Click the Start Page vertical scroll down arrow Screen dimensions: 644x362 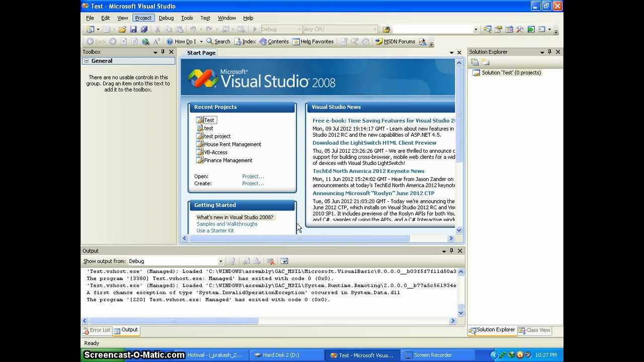pos(459,230)
